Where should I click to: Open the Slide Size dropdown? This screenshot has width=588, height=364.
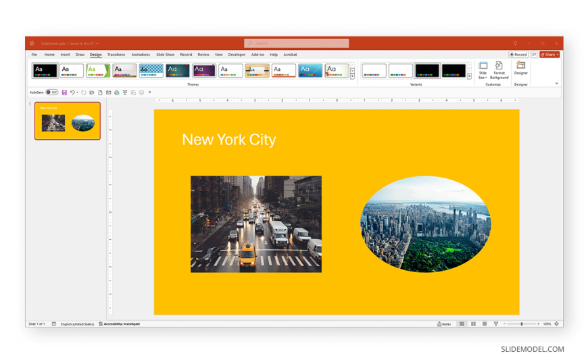(x=483, y=70)
